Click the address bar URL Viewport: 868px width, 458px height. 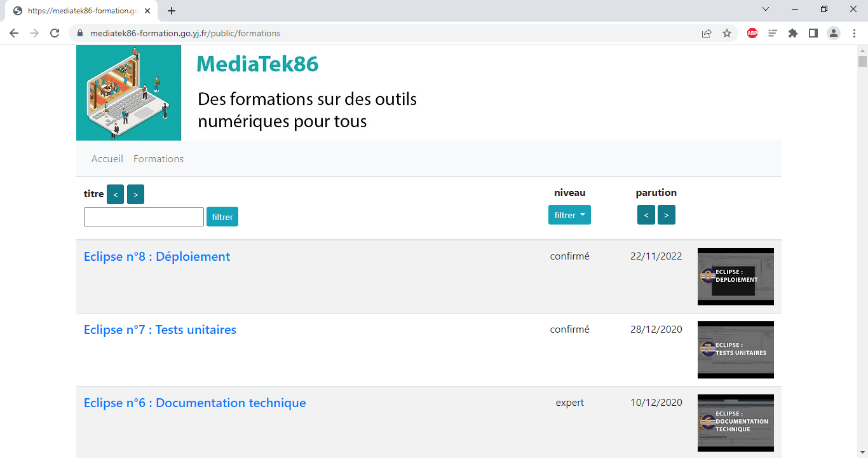click(x=185, y=33)
